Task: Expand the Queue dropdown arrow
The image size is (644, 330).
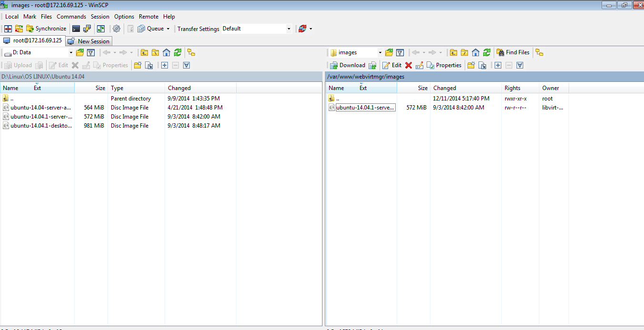Action: point(168,29)
